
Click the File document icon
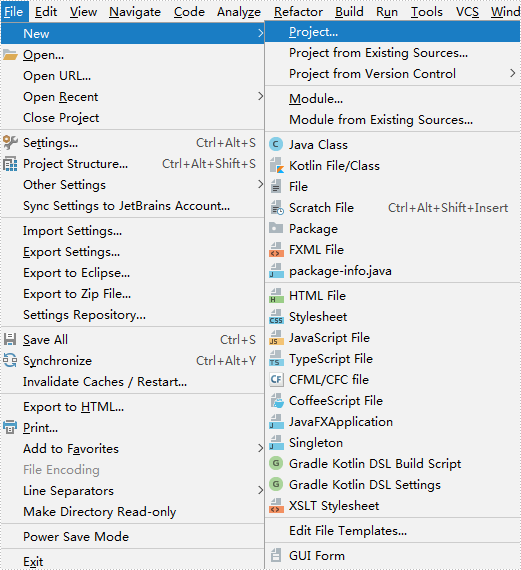point(276,186)
